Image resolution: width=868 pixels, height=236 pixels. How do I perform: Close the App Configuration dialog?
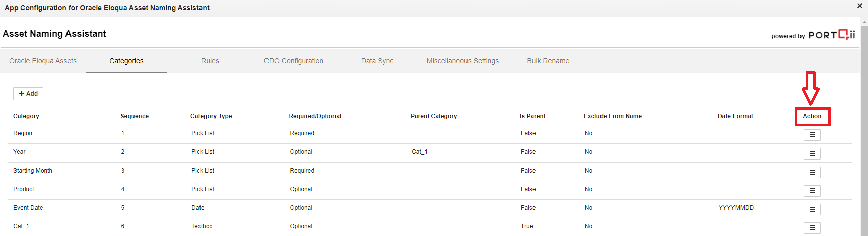(x=859, y=6)
